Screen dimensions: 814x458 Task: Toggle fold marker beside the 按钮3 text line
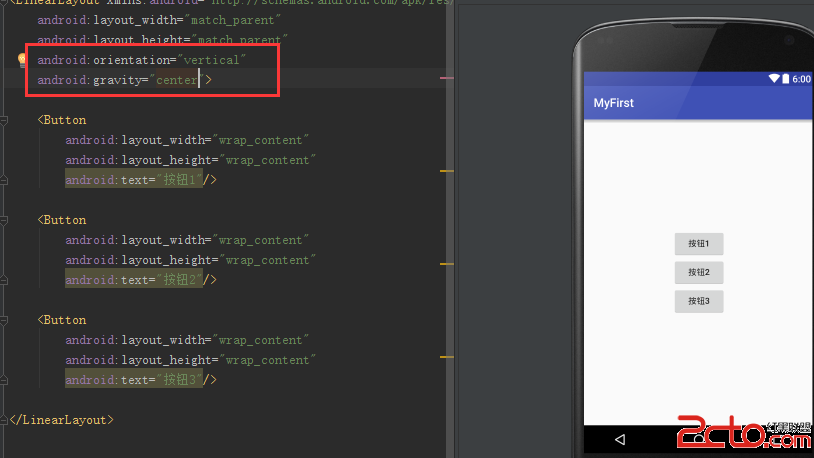4,380
